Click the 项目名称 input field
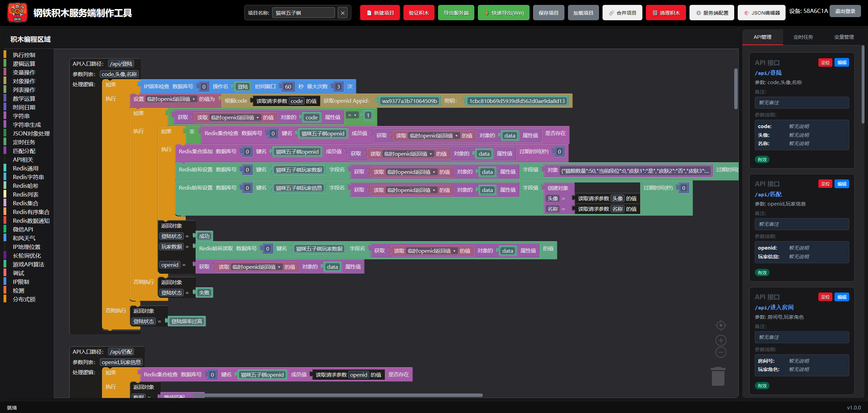Image resolution: width=868 pixels, height=413 pixels. point(303,13)
